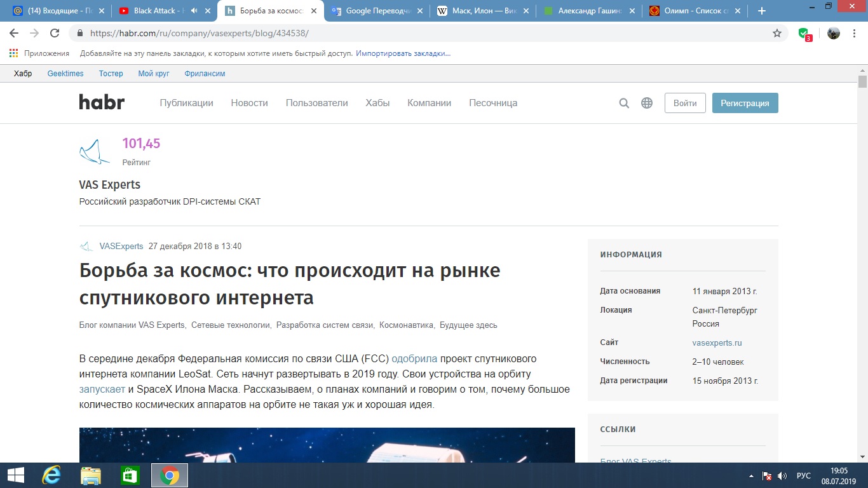Click the Регистрация button
This screenshot has height=488, width=868.
tap(745, 103)
